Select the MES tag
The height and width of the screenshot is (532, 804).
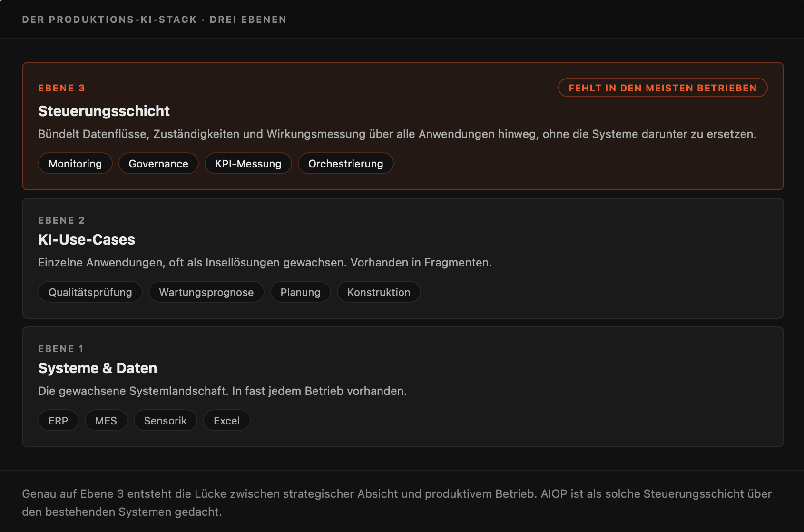tap(106, 420)
